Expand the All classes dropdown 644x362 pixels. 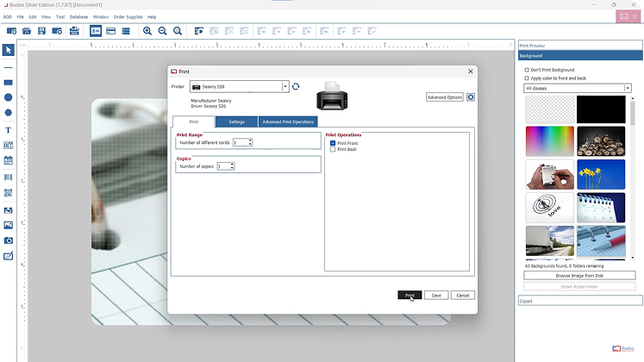click(x=628, y=88)
